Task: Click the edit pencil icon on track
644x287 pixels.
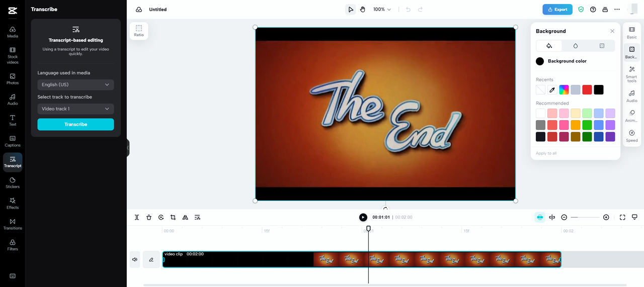Action: click(x=151, y=259)
